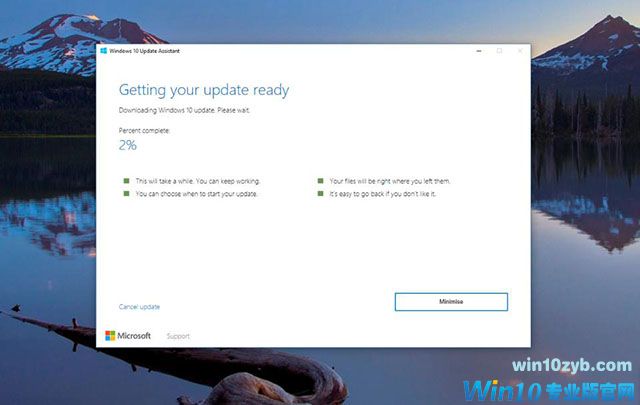Viewport: 640px width, 405px height.
Task: Click the 'Percent complete:' label
Action: pyautogui.click(x=144, y=131)
